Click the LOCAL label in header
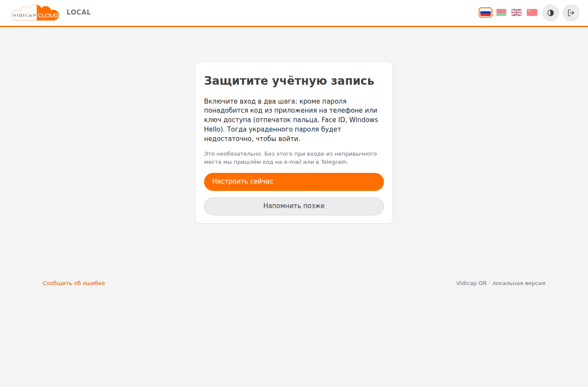588x387 pixels. coord(79,12)
